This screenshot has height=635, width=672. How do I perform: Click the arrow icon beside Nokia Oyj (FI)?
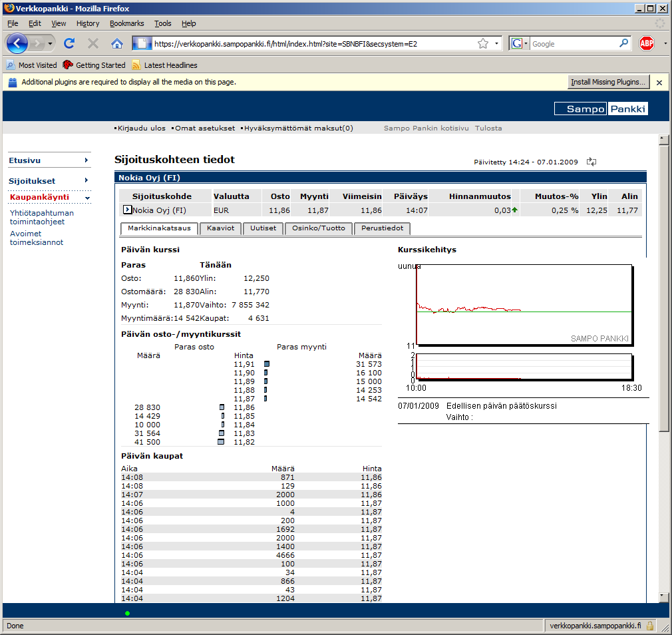127,210
